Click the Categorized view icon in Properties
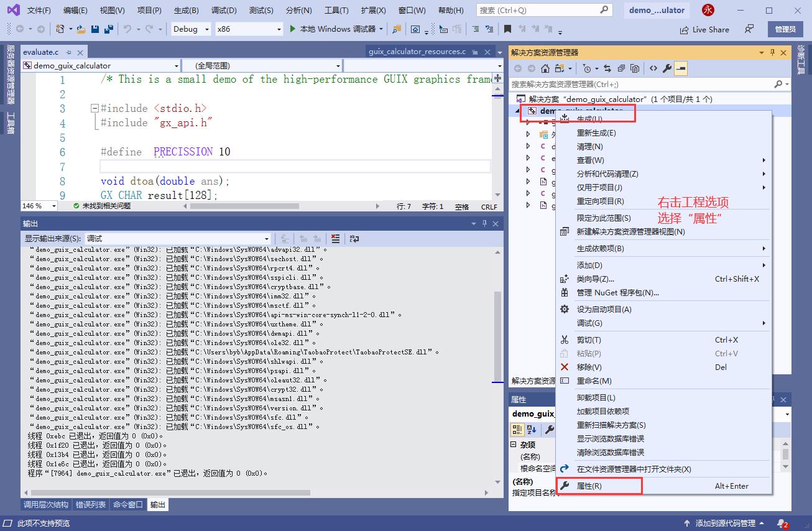The width and height of the screenshot is (812, 531). (517, 430)
